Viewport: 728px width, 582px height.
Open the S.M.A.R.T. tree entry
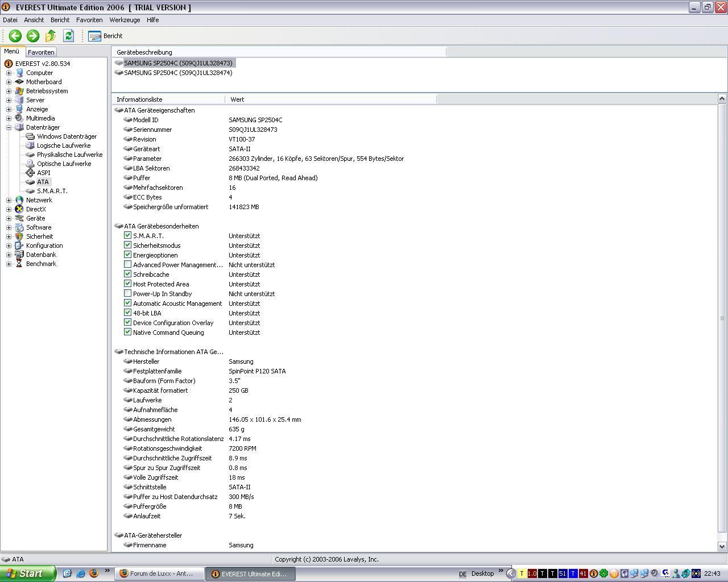tap(52, 191)
